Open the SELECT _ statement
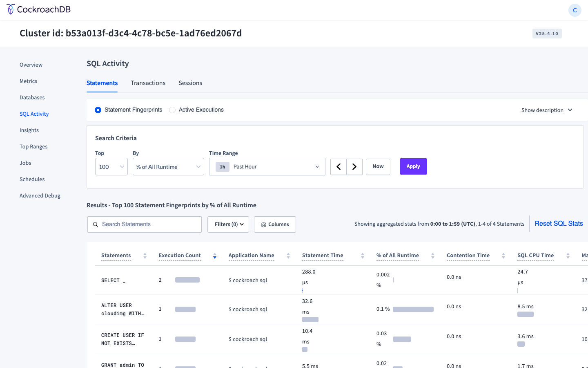588x368 pixels. pos(113,280)
